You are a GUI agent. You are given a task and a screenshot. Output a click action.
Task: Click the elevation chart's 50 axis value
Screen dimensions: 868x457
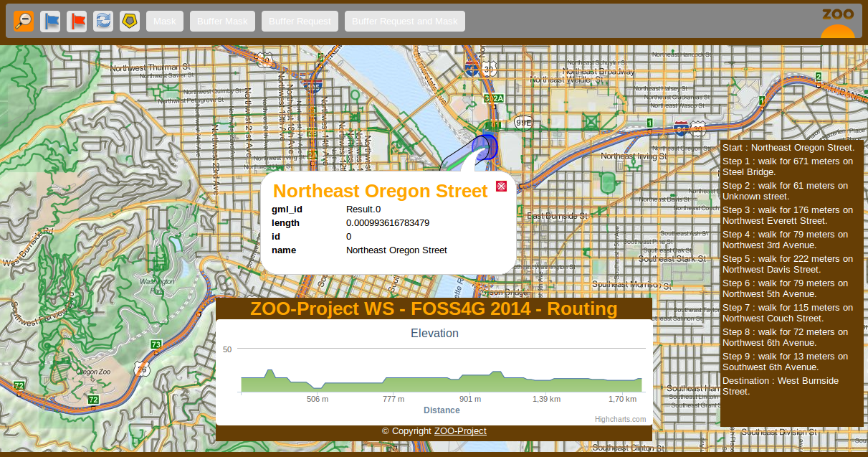[227, 349]
